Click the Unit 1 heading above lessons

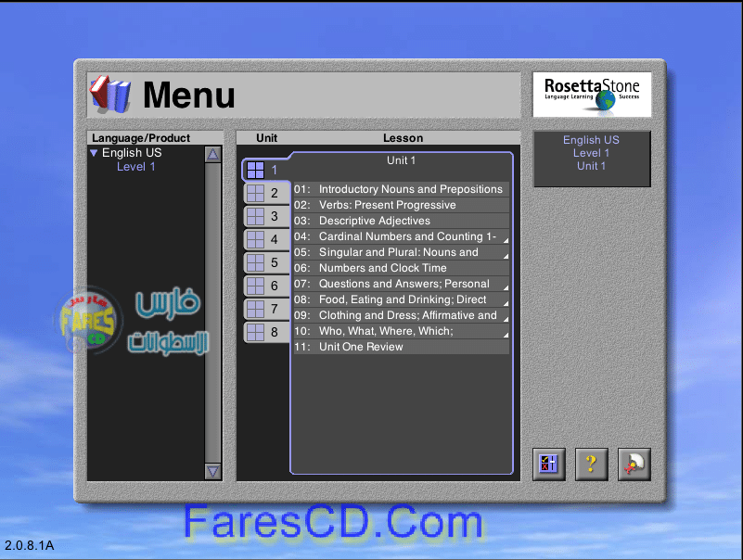[x=401, y=160]
